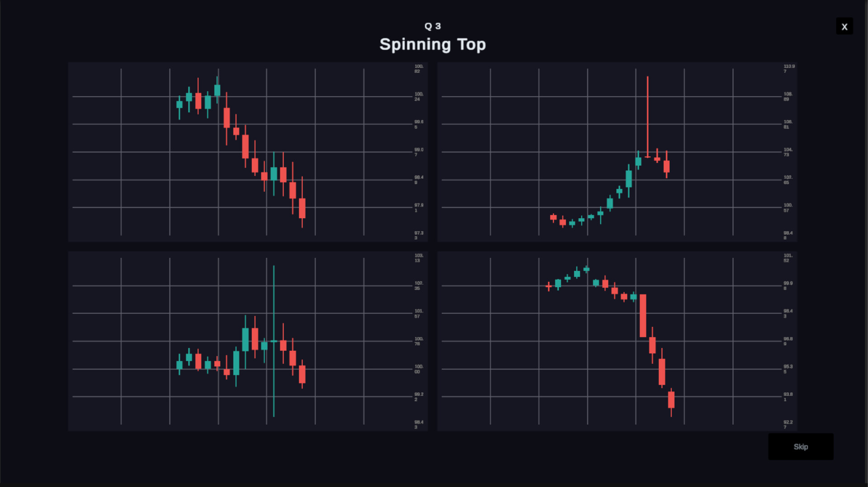Click the 100.82 price label on the top-left chart
This screenshot has height=487, width=868.
tap(419, 69)
